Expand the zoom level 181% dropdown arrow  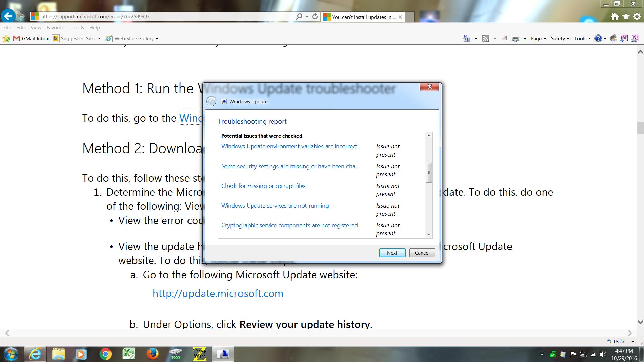633,342
